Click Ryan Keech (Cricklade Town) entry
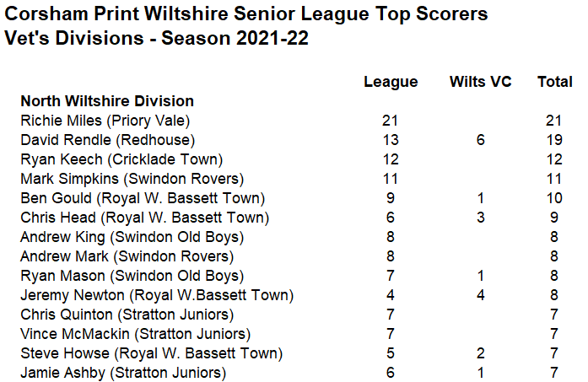The height and width of the screenshot is (382, 588). 121,159
